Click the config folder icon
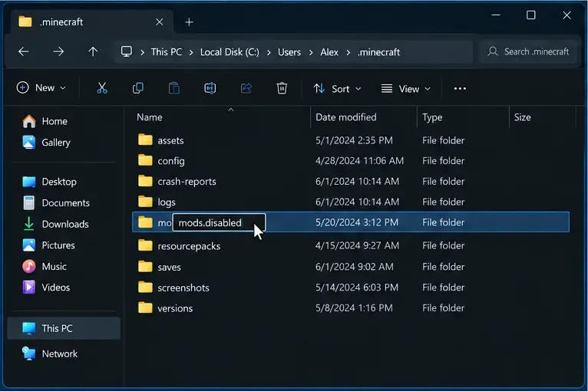Screen dimensions: 588x391 point(145,160)
